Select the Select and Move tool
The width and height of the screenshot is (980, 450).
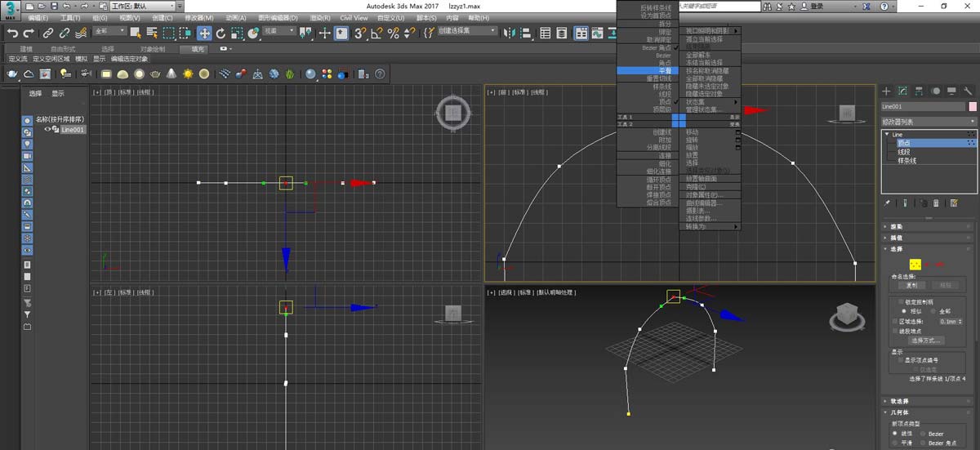(203, 33)
